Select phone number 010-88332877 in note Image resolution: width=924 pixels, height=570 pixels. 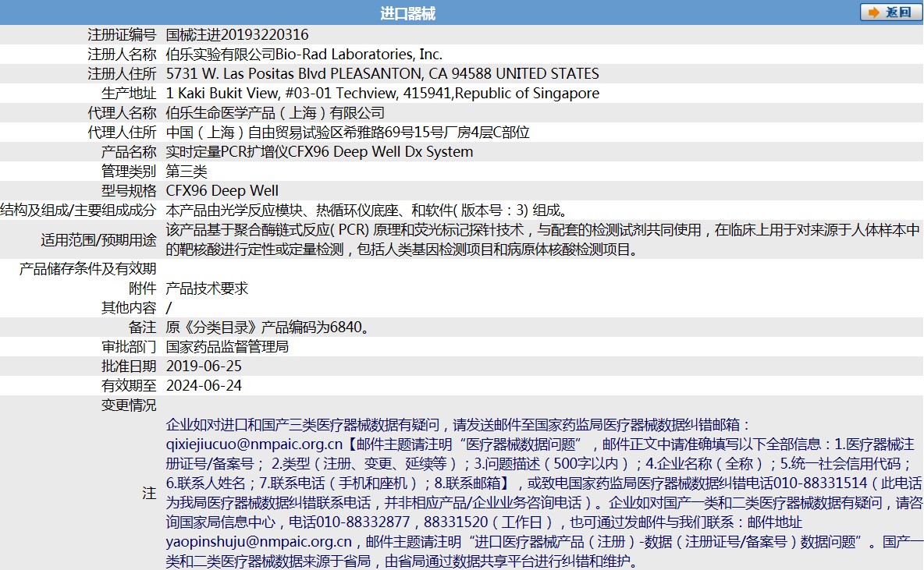pos(363,522)
